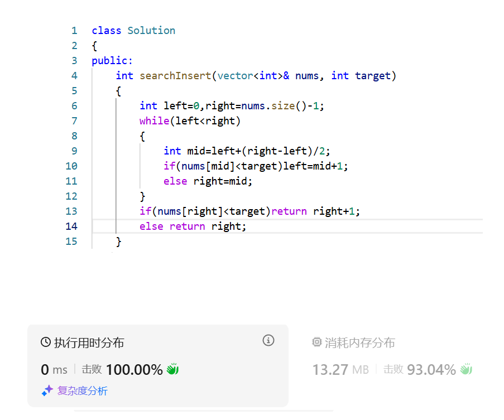Screen dimensions: 504x420
Task: Click line number 12 in gutter
Action: 71,196
